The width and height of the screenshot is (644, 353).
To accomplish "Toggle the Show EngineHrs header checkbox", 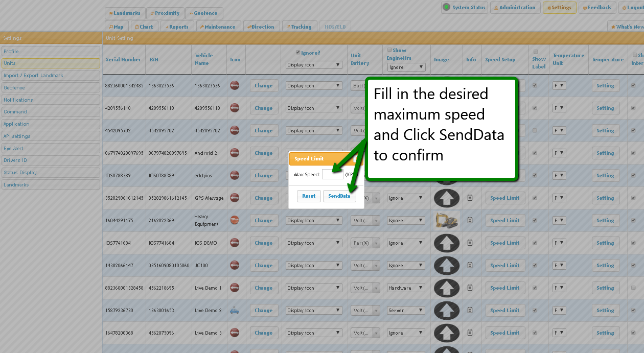I will pyautogui.click(x=389, y=50).
